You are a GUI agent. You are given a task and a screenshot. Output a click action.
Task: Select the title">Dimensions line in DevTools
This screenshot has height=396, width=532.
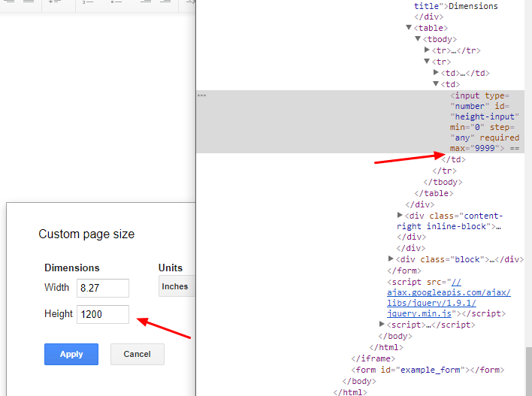[x=455, y=6]
